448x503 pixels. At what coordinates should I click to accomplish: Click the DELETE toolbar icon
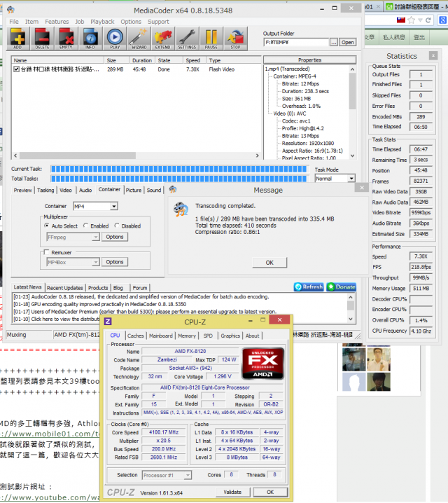tap(42, 39)
